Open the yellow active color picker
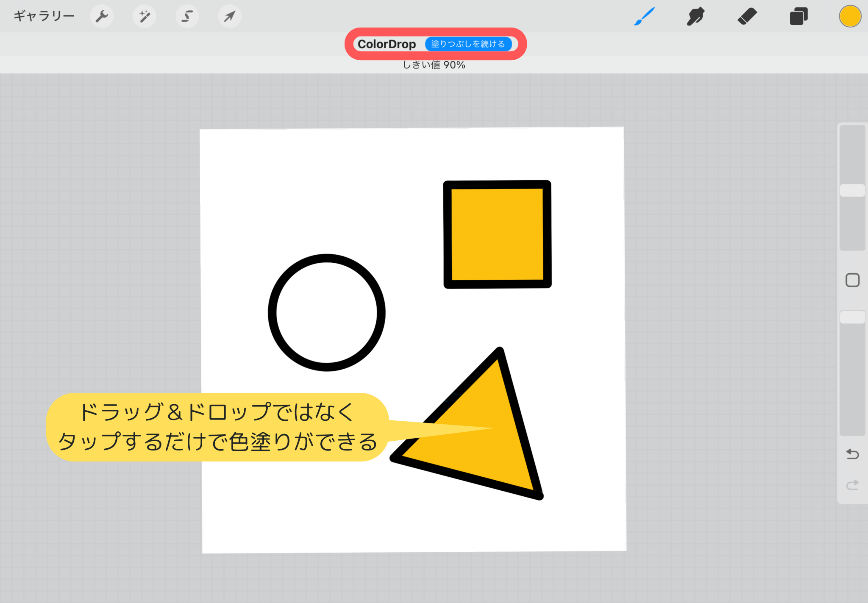Viewport: 868px width, 603px height. (x=850, y=17)
